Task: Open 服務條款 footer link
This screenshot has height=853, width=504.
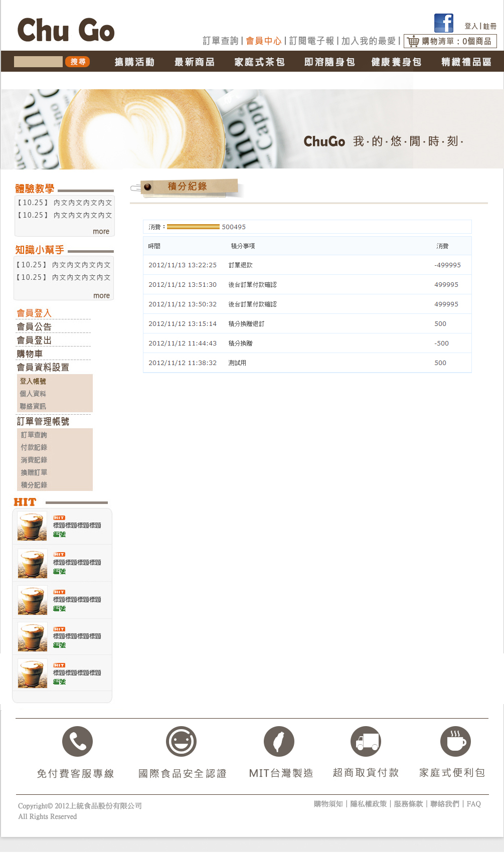Action: coord(409,804)
